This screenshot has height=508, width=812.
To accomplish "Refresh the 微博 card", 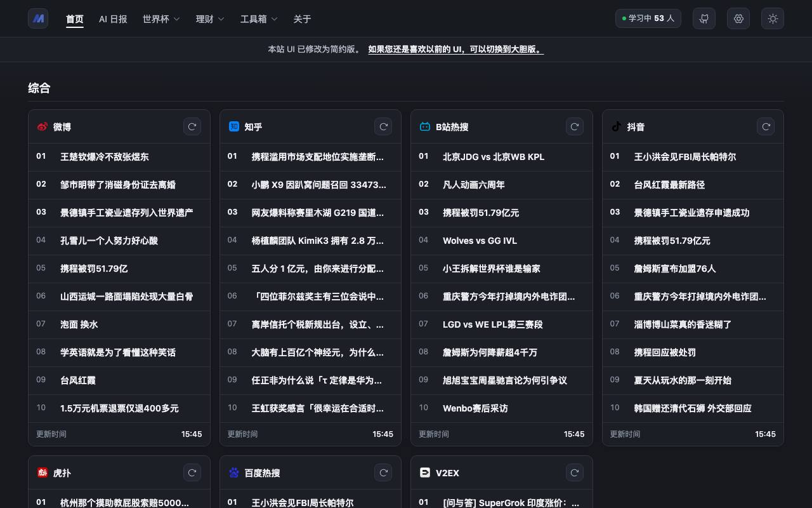I will click(192, 126).
